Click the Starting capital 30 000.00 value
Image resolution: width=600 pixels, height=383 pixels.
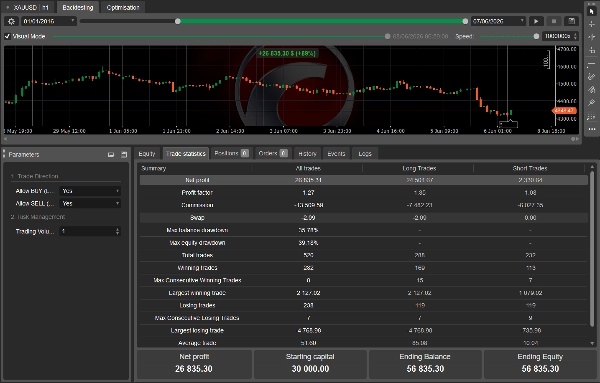click(x=310, y=369)
